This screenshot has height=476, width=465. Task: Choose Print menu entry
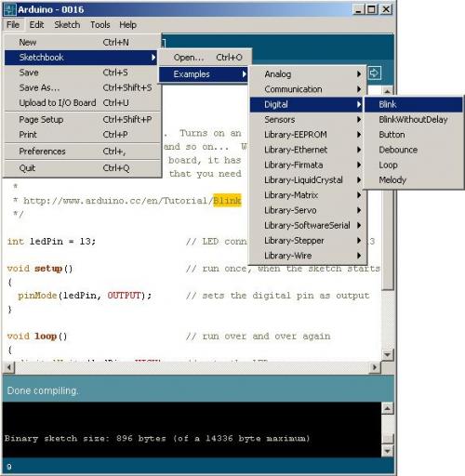83,135
